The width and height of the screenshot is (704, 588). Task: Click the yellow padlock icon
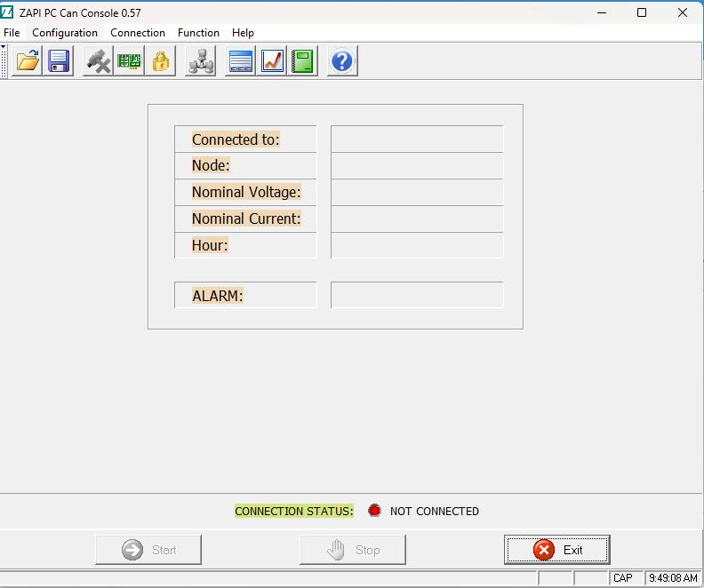coord(160,61)
